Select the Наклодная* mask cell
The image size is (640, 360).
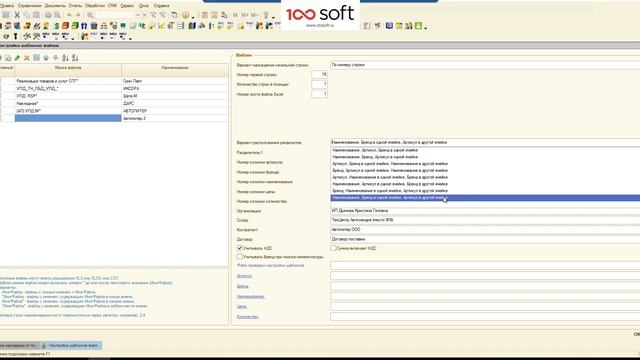(x=68, y=104)
